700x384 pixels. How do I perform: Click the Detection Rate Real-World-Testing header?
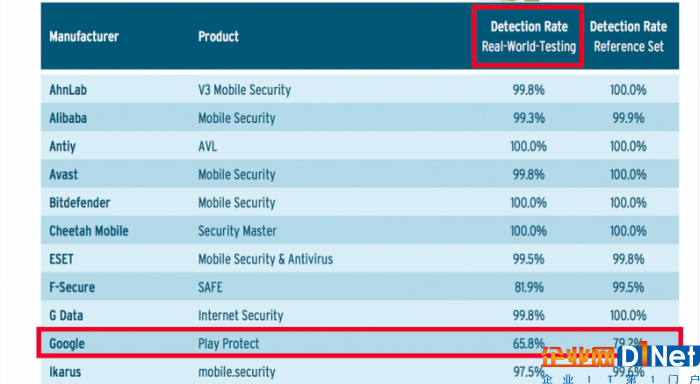[529, 37]
